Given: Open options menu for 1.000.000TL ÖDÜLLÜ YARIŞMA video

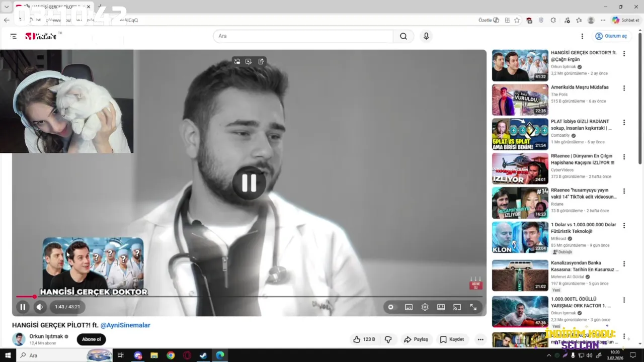Looking at the screenshot, I should click(x=624, y=300).
